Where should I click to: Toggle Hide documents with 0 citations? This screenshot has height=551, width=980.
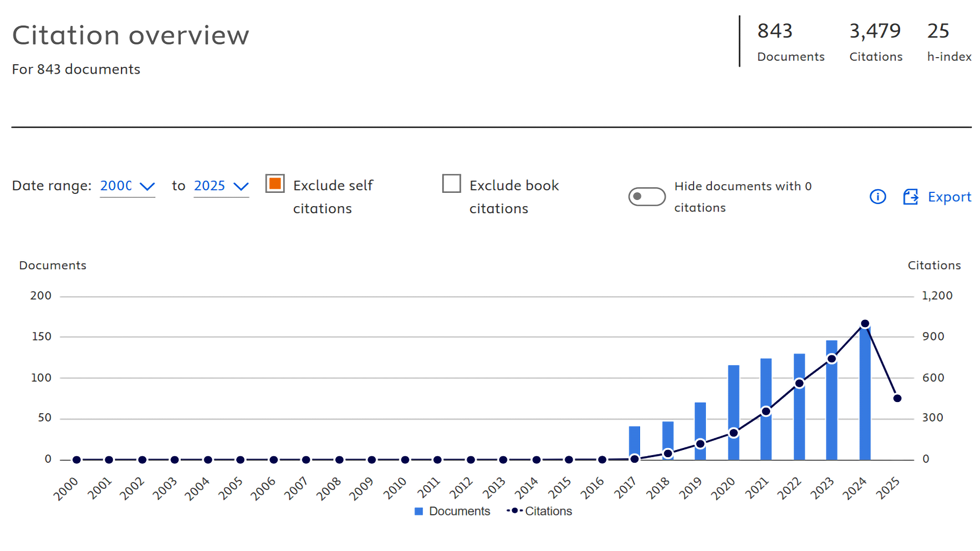[x=647, y=196]
